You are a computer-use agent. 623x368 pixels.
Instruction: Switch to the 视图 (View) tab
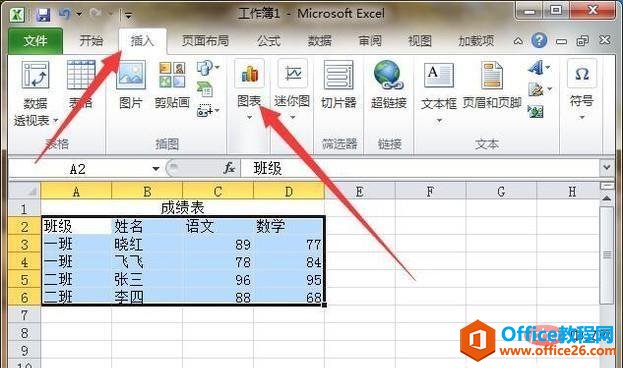pyautogui.click(x=420, y=41)
